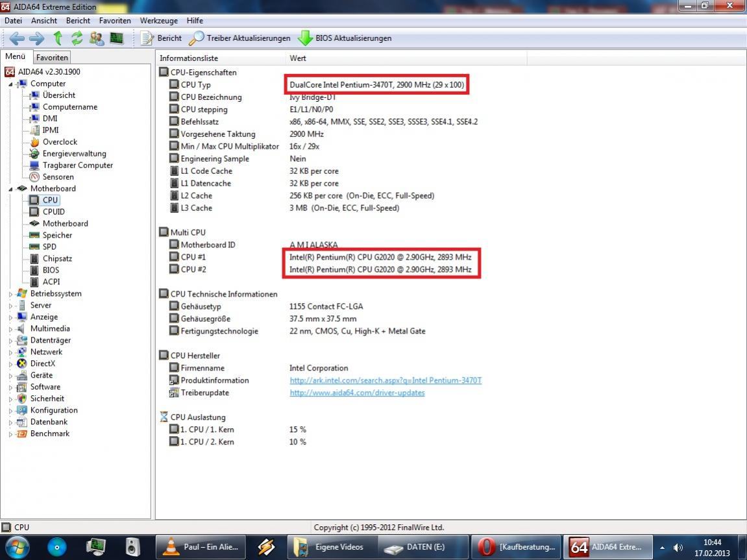This screenshot has height=560, width=747.
Task: Open the Hilfe menu
Action: coord(195,21)
